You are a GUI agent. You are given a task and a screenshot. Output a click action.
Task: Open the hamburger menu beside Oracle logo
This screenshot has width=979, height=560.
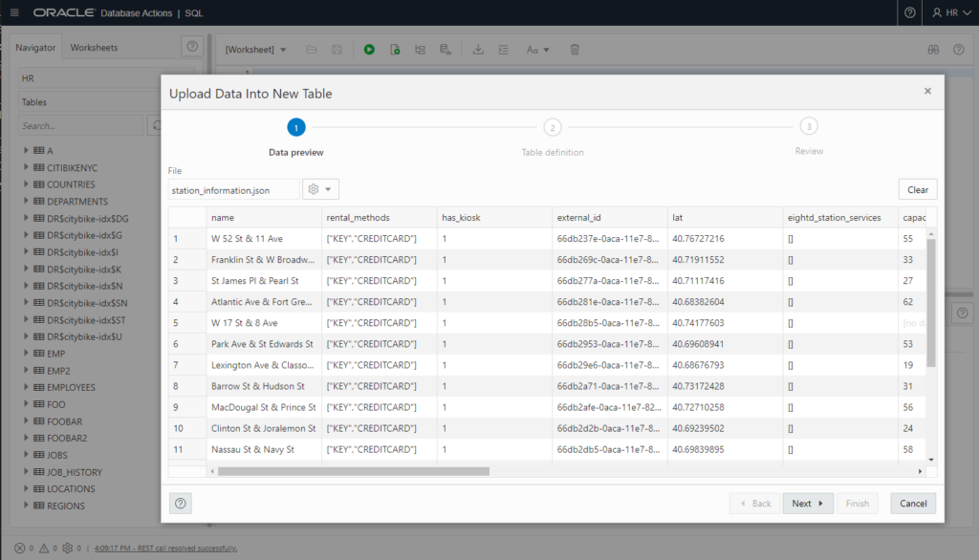pyautogui.click(x=14, y=12)
